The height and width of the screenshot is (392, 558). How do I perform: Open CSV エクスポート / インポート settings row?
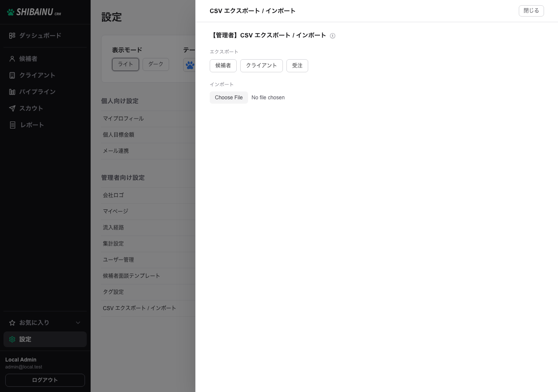point(148,308)
